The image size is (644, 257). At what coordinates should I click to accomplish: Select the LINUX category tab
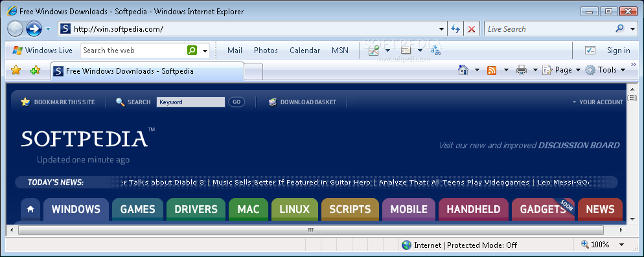pyautogui.click(x=295, y=209)
